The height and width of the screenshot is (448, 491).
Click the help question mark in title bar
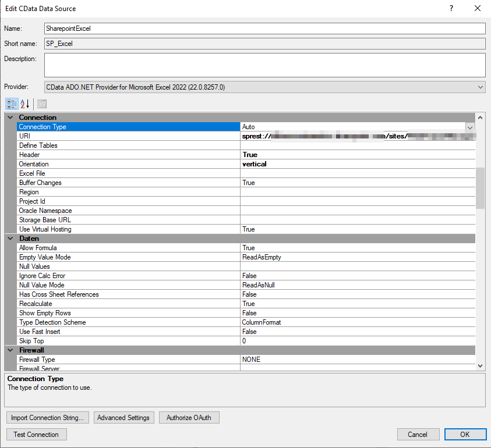click(451, 9)
